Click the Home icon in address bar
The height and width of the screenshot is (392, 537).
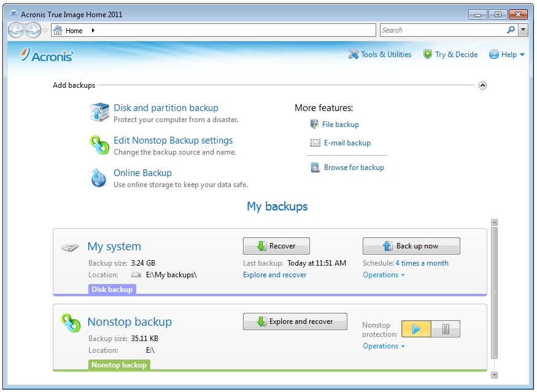click(x=58, y=31)
